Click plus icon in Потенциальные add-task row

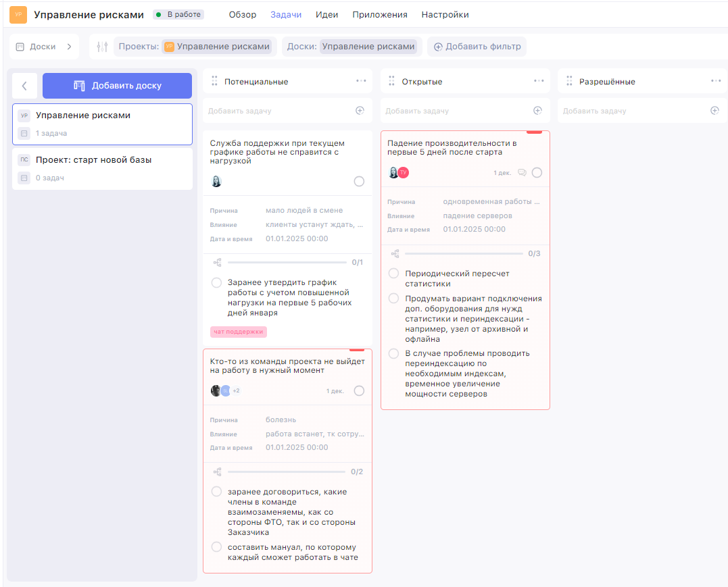coord(360,111)
